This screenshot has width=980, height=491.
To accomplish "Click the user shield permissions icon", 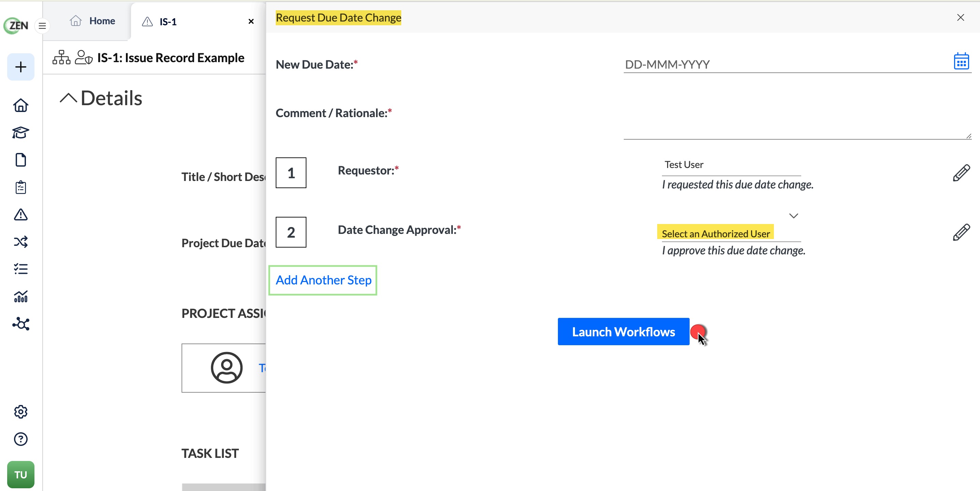I will [x=84, y=57].
